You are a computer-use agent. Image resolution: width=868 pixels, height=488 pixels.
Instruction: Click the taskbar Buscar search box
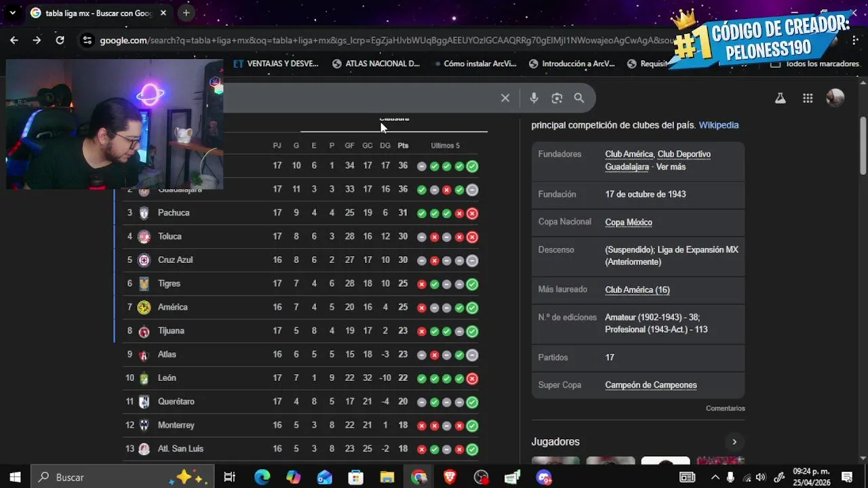tap(123, 477)
